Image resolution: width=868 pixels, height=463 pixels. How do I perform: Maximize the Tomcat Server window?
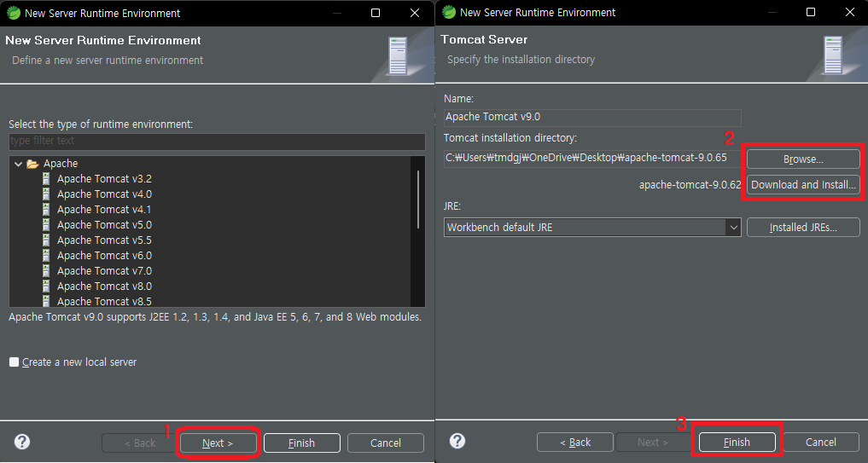811,12
